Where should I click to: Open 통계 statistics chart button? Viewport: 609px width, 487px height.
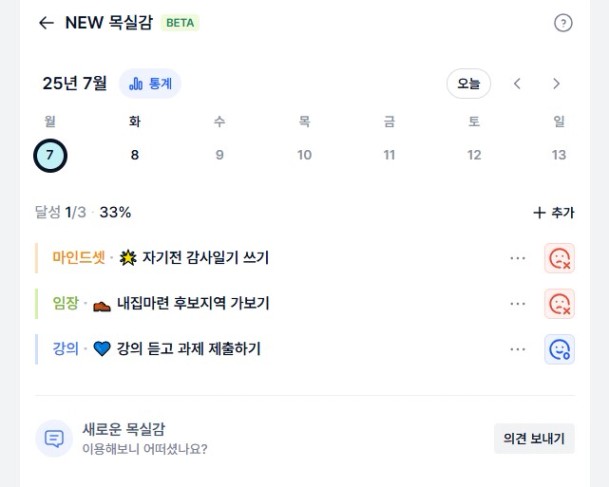tap(150, 83)
